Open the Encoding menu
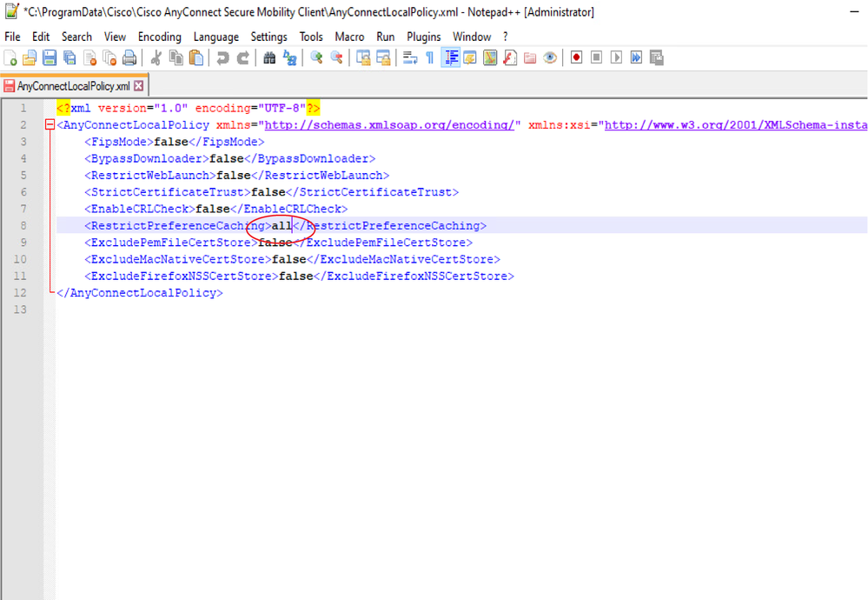Screen dimensions: 868x600 [159, 37]
